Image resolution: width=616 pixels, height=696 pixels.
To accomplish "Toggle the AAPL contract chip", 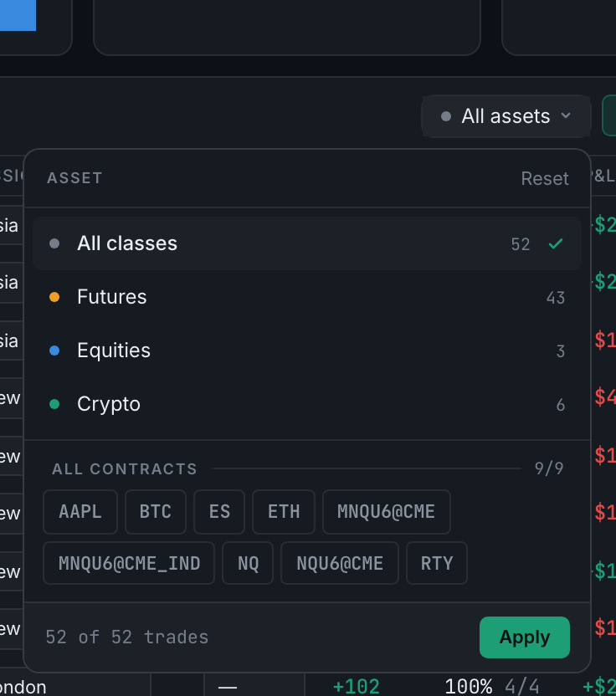I will pos(80,512).
